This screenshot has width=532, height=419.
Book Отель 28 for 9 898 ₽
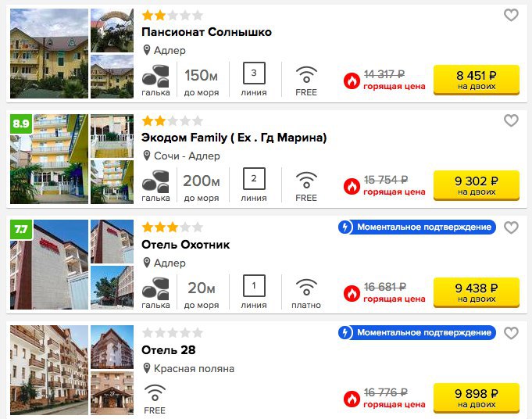(477, 398)
